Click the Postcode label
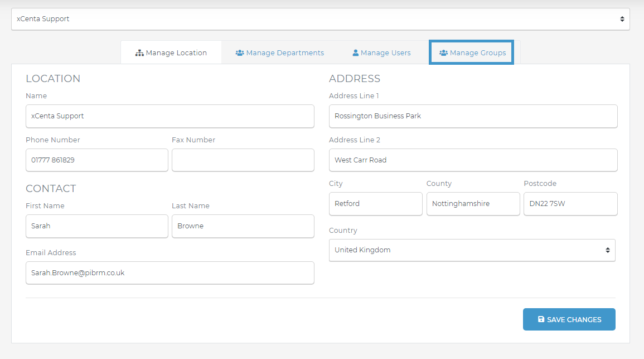Screen dimensions: 644x359 540,183
